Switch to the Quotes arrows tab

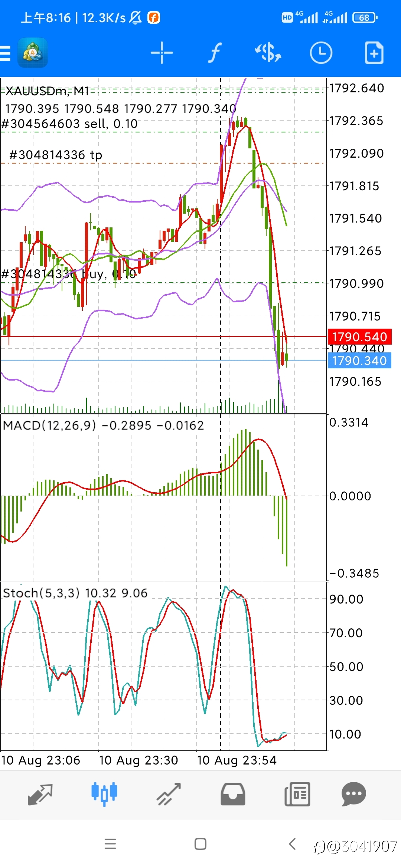point(40,794)
